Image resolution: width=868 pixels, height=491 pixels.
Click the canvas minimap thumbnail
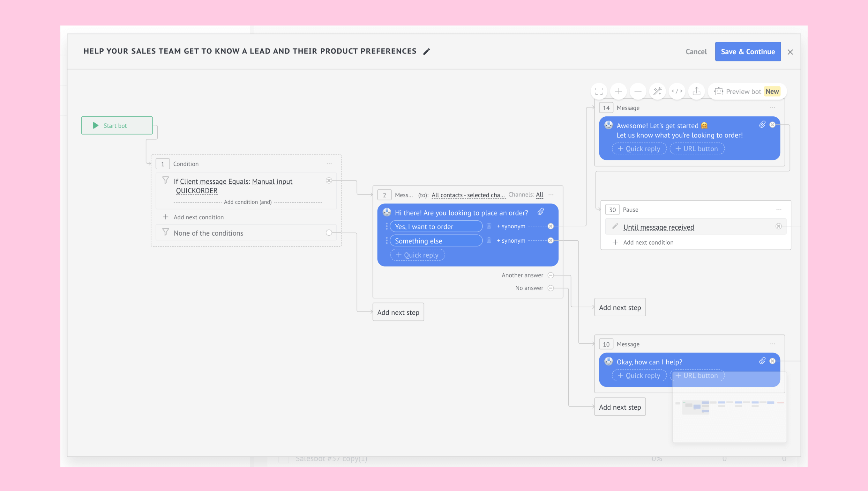(x=729, y=407)
